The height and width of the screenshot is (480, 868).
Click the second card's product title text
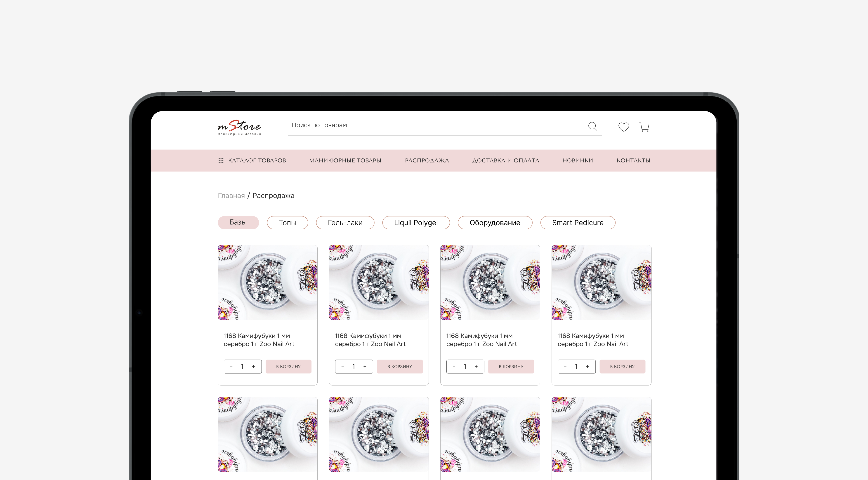[370, 340]
